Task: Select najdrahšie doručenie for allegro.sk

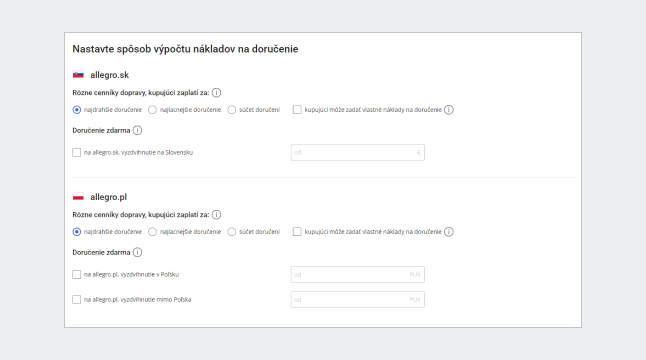Action: click(x=77, y=110)
